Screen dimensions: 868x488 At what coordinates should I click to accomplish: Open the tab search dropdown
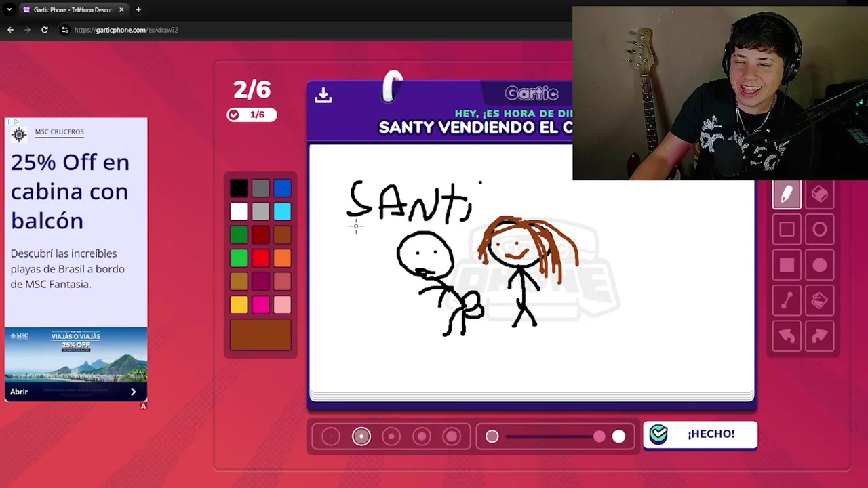click(x=9, y=9)
